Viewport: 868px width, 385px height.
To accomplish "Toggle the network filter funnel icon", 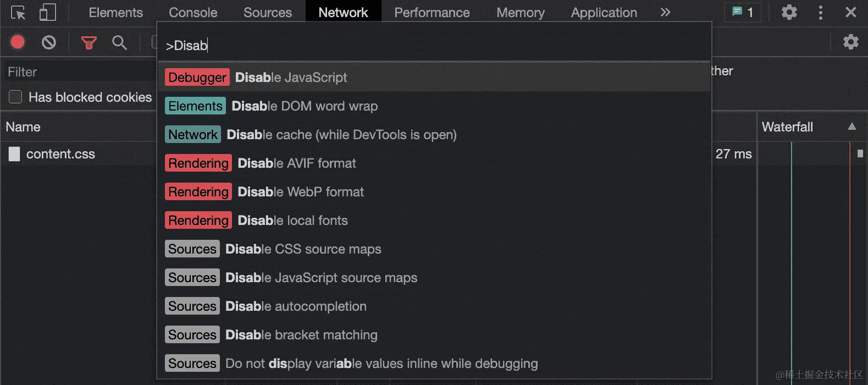I will (89, 42).
